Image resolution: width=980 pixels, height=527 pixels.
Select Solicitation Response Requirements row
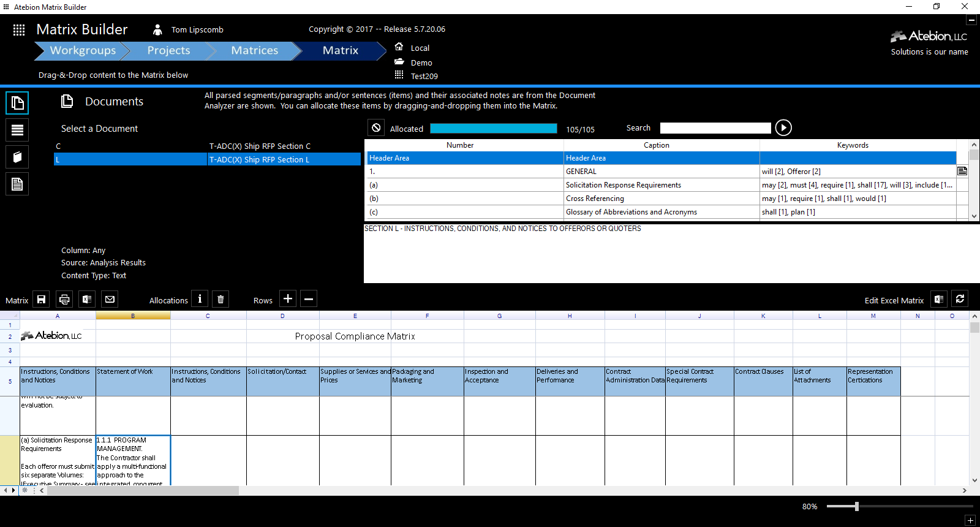(661, 185)
